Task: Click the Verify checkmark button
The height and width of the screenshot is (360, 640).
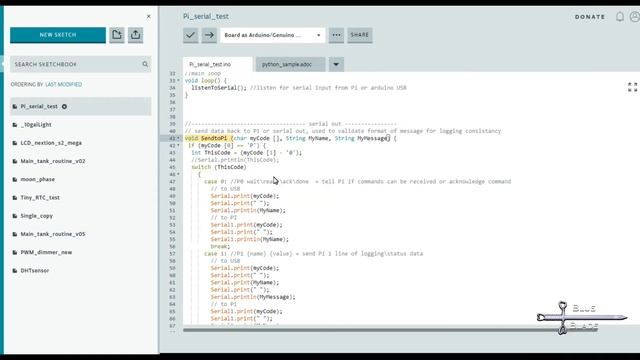Action: coord(191,35)
